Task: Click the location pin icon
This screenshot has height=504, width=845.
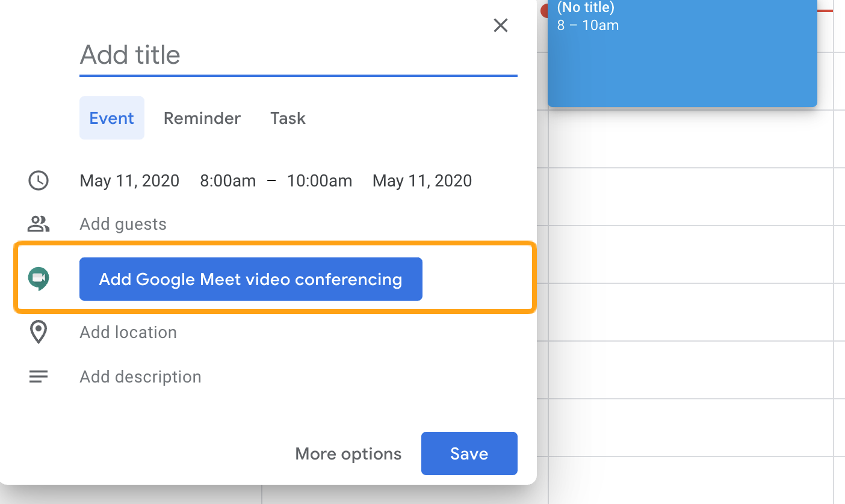Action: pos(39,332)
